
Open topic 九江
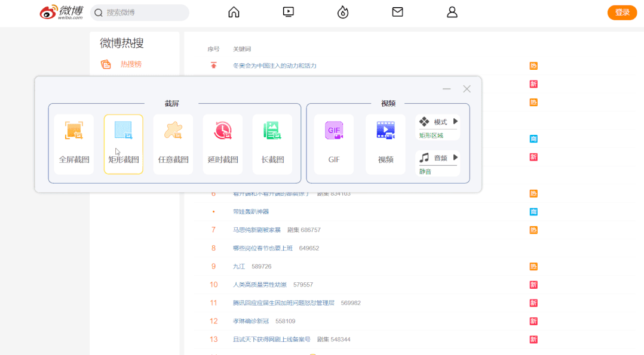pos(239,266)
